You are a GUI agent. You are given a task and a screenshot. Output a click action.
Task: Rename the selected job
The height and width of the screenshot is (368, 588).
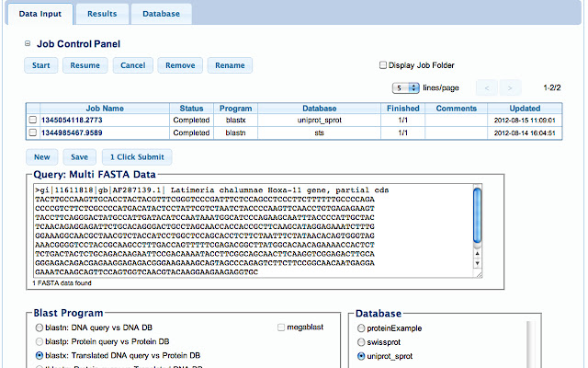pos(231,65)
